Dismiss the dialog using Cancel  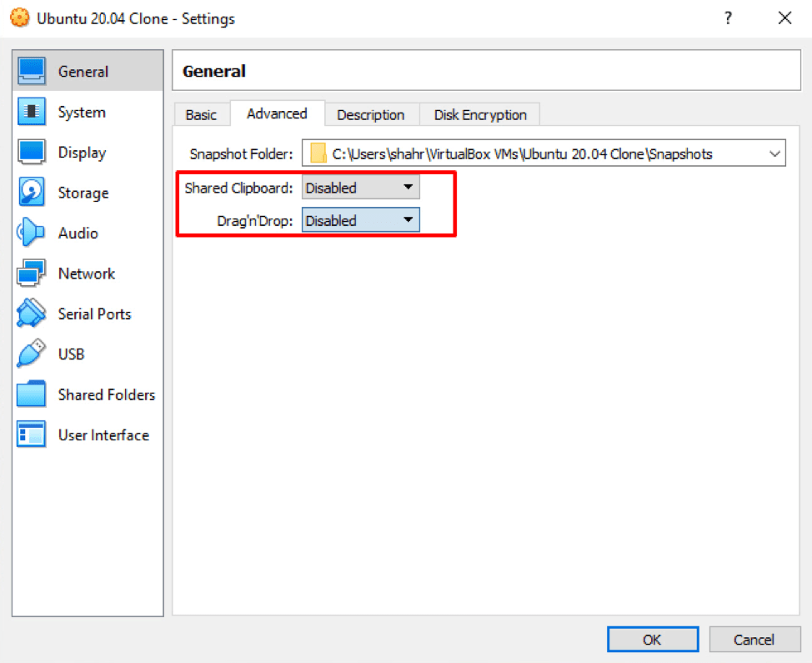754,639
